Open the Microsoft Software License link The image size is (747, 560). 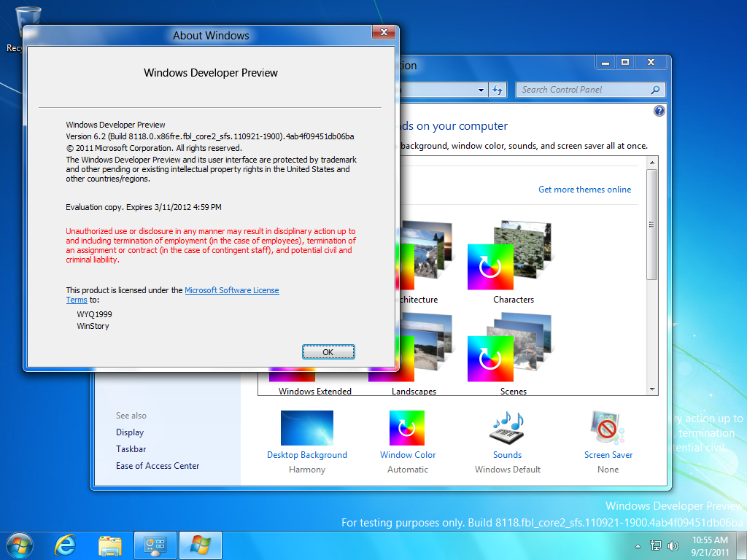(231, 290)
